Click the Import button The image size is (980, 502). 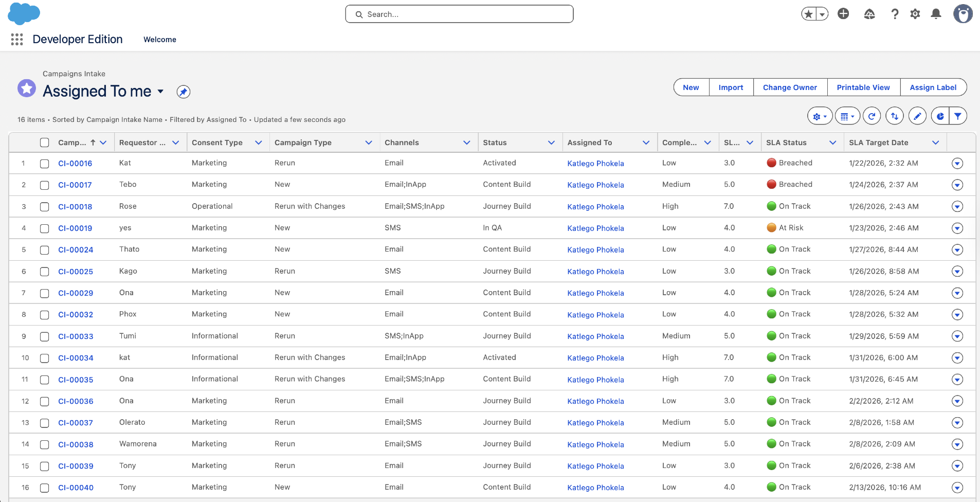[731, 87]
